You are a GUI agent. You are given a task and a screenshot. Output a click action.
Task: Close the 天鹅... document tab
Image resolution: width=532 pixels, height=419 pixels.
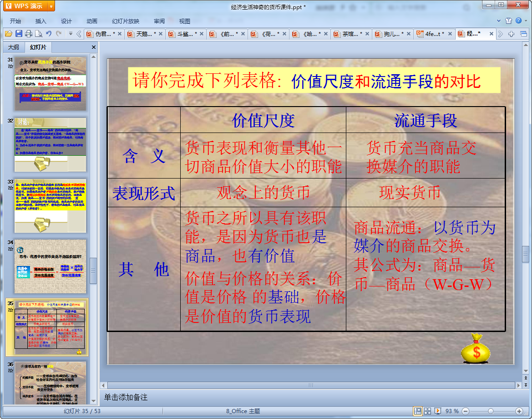coord(161,34)
